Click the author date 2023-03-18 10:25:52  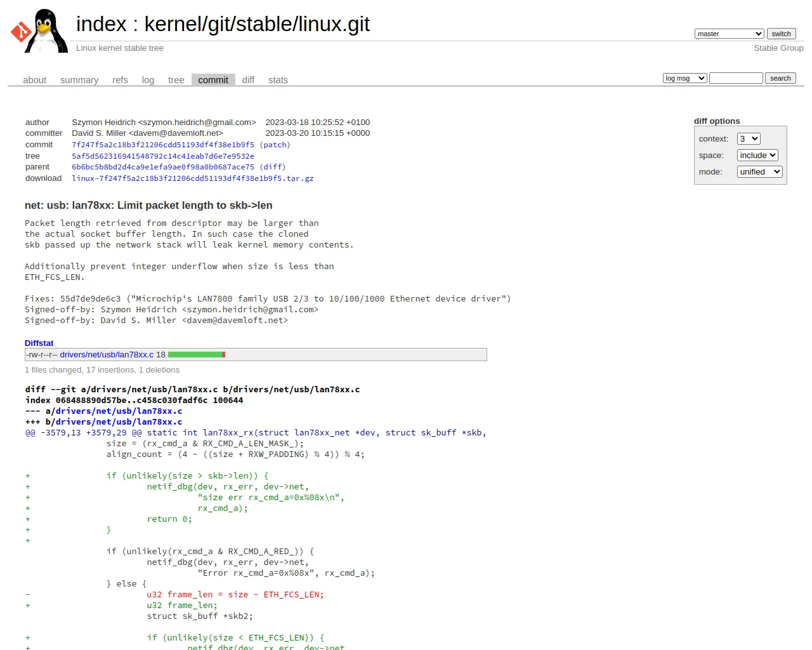pyautogui.click(x=317, y=123)
